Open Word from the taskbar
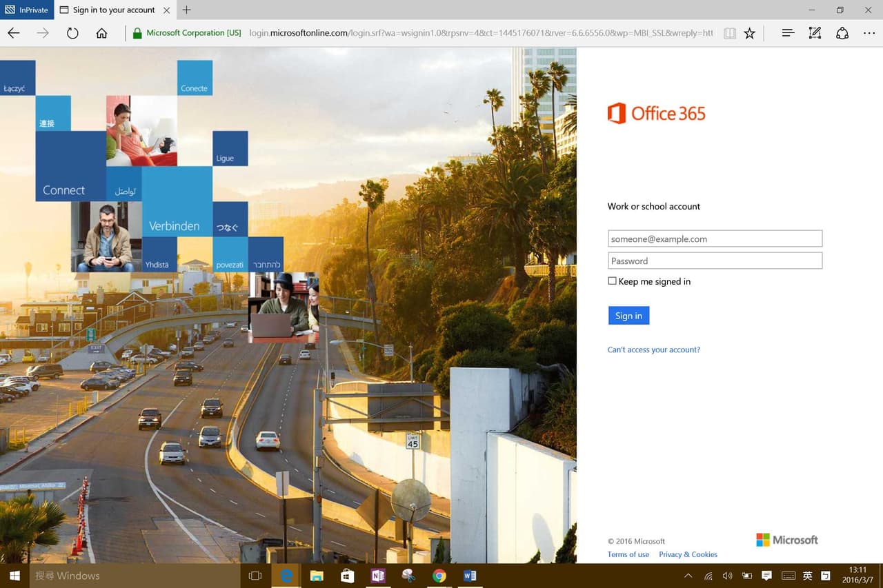 coord(470,576)
